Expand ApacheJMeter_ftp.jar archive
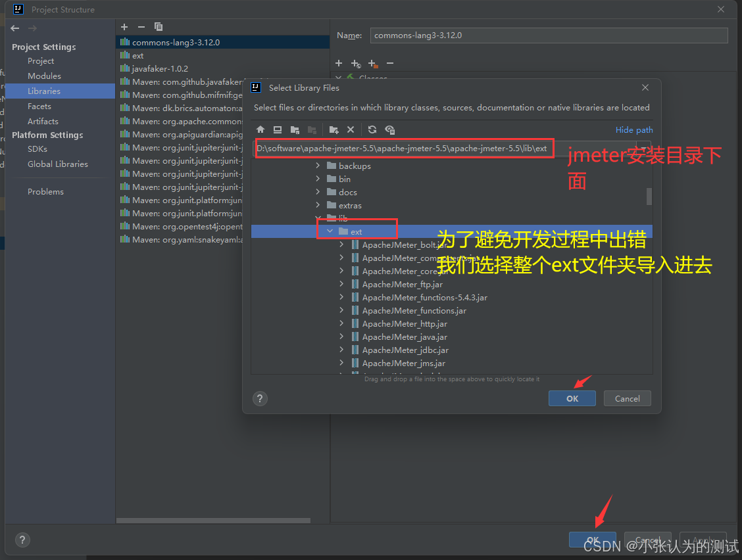This screenshot has height=560, width=742. tap(341, 284)
